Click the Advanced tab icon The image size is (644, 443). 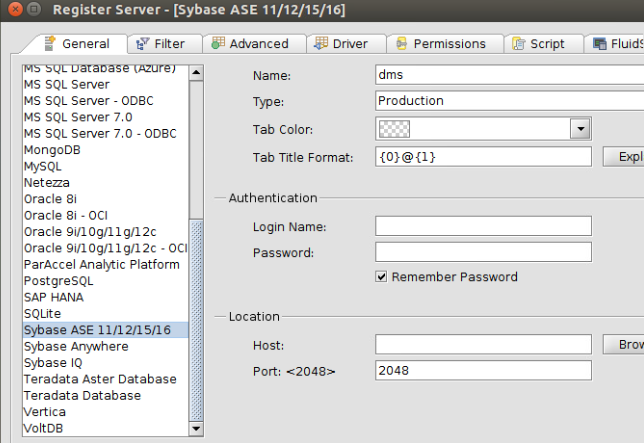(217, 44)
